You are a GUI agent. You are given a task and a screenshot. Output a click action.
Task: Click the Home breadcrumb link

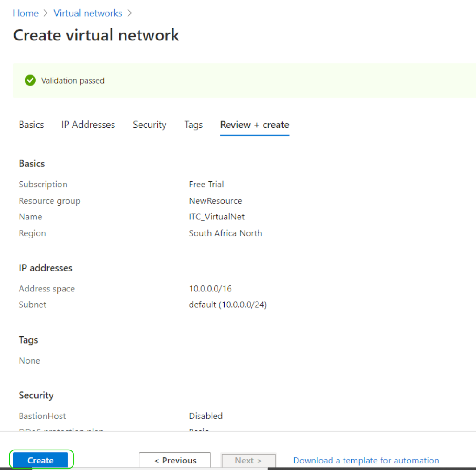[x=26, y=13]
